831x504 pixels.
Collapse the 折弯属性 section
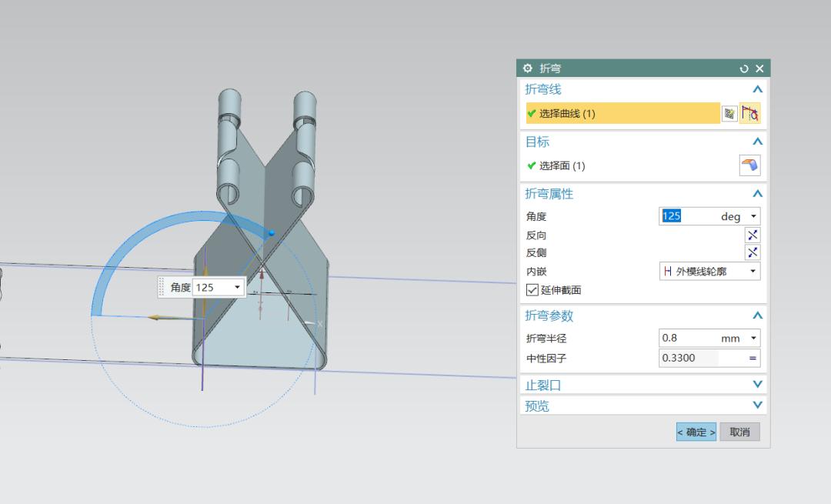[757, 193]
